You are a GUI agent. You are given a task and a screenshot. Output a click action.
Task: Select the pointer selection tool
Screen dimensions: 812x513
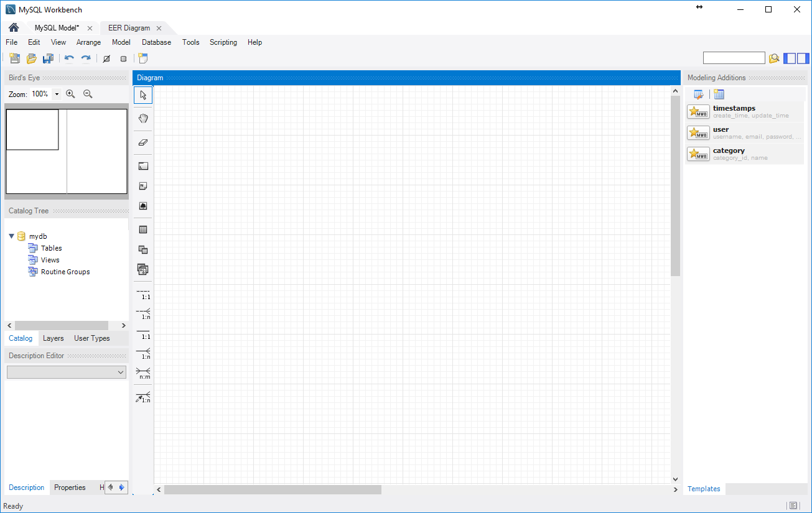tap(143, 95)
